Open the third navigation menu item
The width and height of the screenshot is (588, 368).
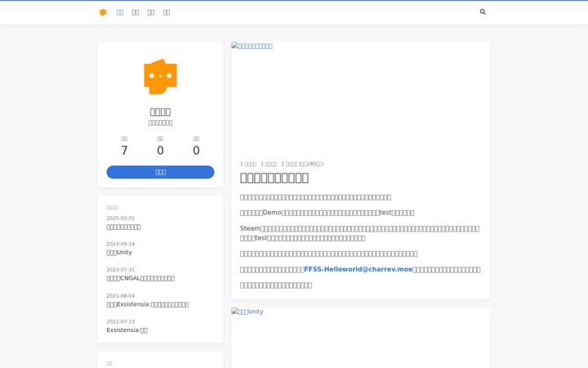point(151,12)
